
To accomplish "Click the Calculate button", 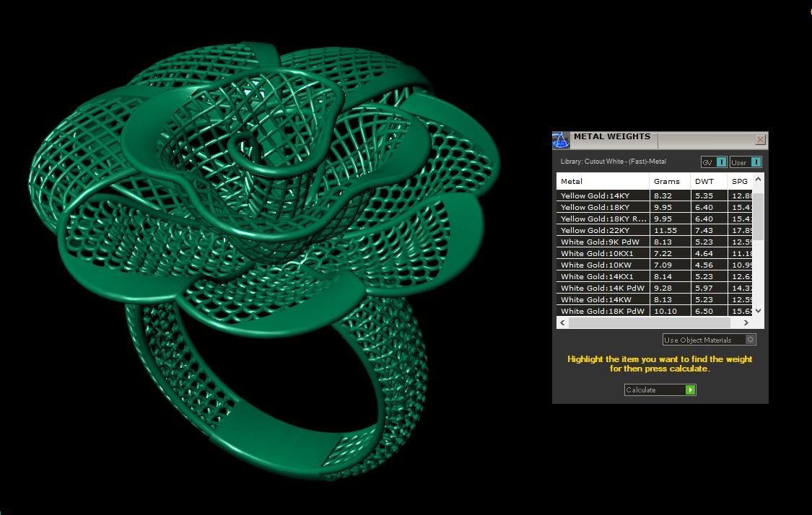I will click(x=660, y=389).
